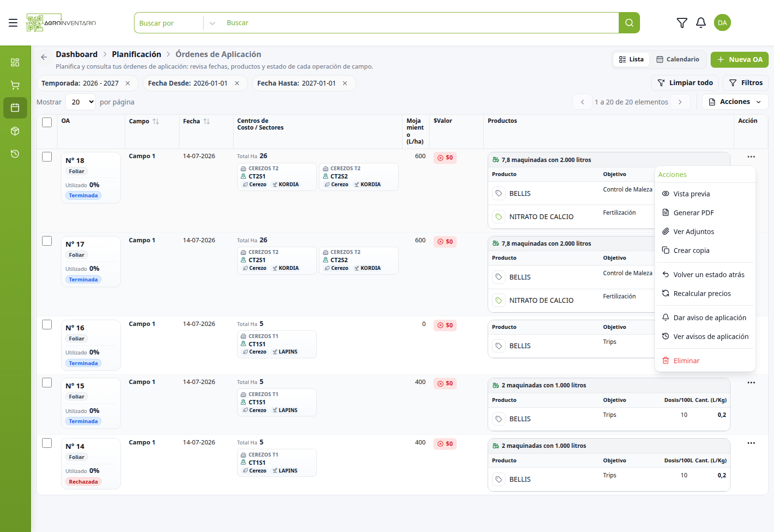
Task: Click Limpiar todo to clear filters
Action: pos(685,83)
